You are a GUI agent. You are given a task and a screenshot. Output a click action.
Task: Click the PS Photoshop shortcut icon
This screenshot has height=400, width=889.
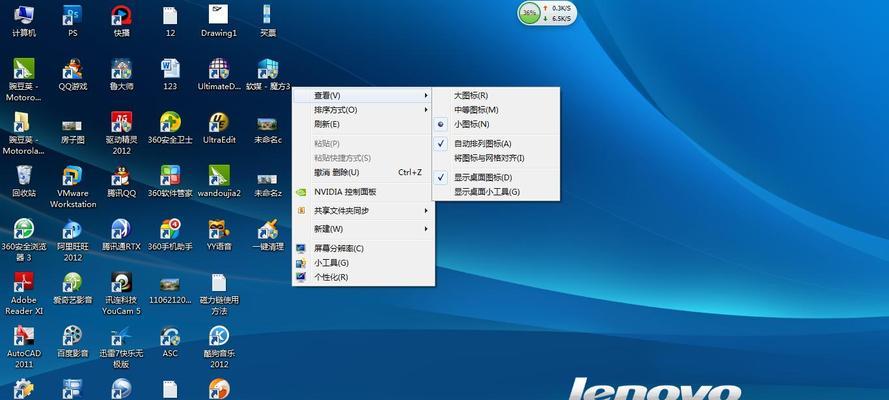pos(73,15)
